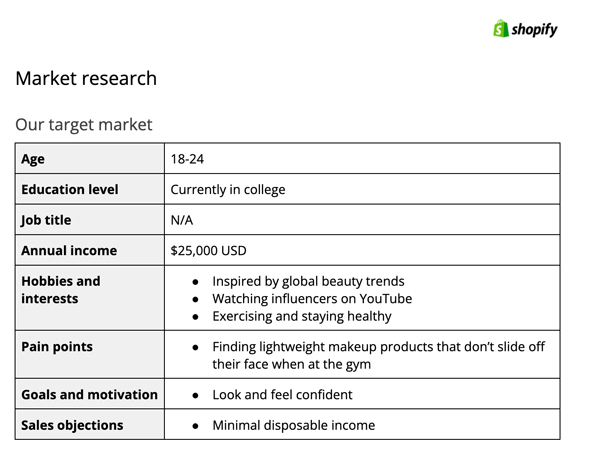This screenshot has height=461, width=600.
Task: Click the Minimal disposable income bullet
Action: pyautogui.click(x=294, y=425)
